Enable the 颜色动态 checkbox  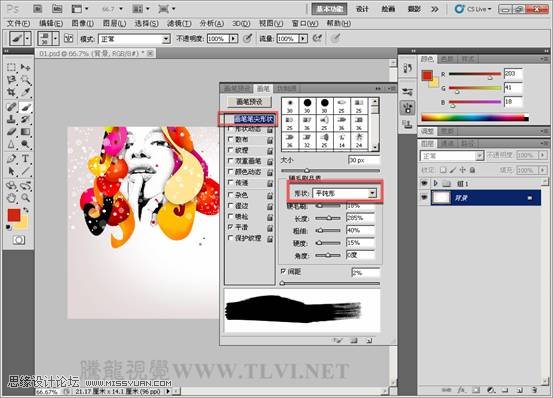[231, 172]
